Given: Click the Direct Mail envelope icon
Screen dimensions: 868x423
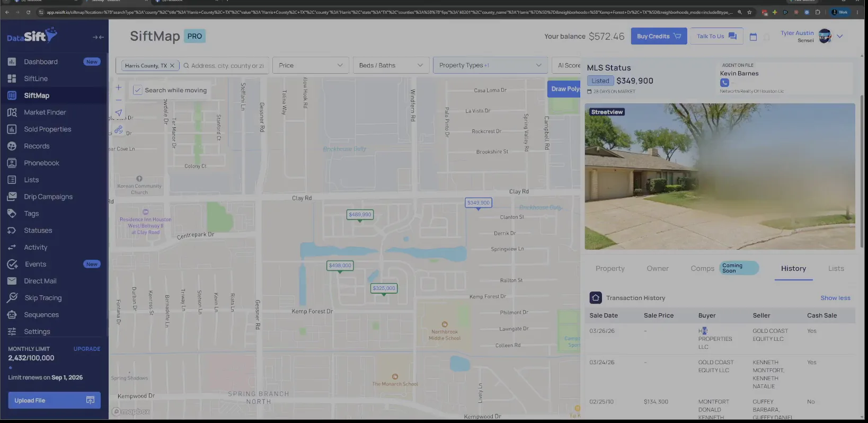Looking at the screenshot, I should point(12,281).
